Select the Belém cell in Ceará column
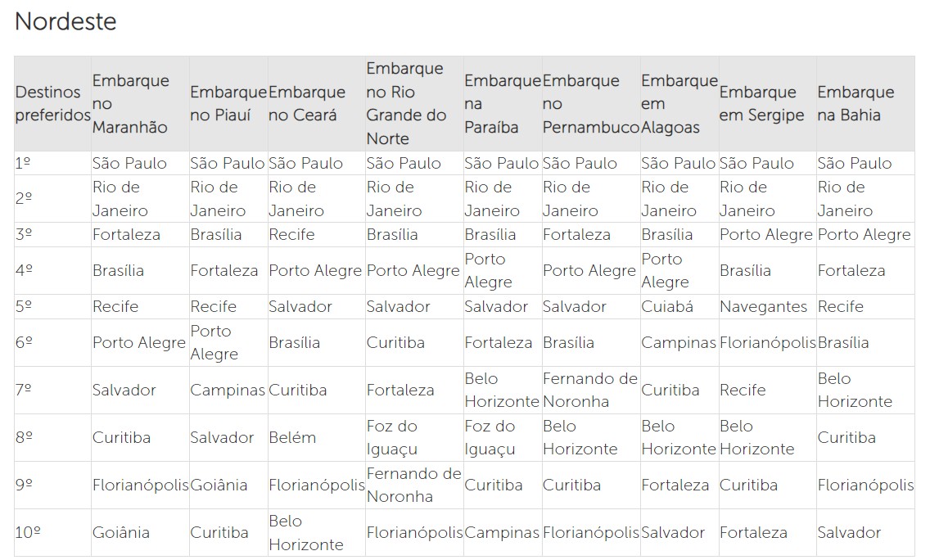The image size is (948, 560). pos(292,437)
